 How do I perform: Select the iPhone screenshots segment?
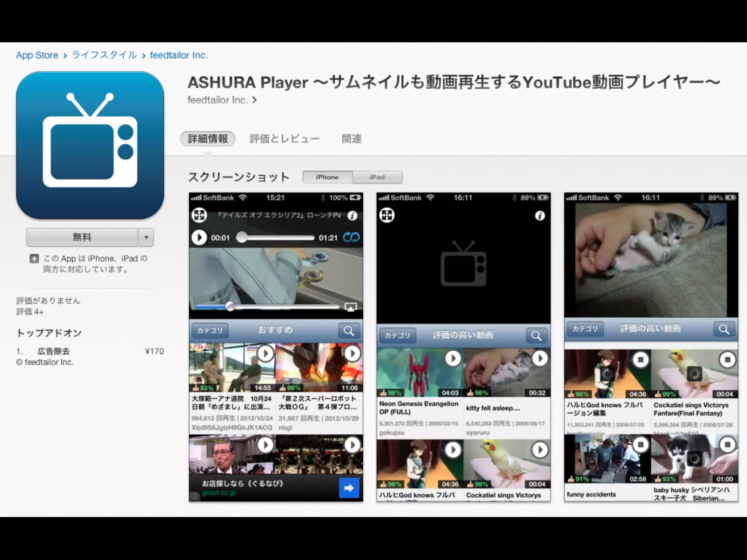coord(327,177)
